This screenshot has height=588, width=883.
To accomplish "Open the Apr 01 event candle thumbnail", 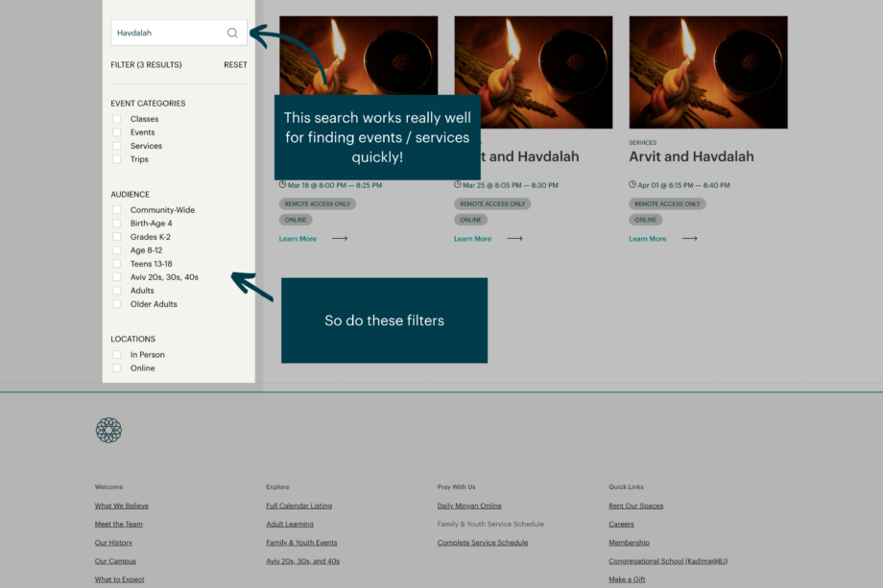I will click(x=708, y=72).
